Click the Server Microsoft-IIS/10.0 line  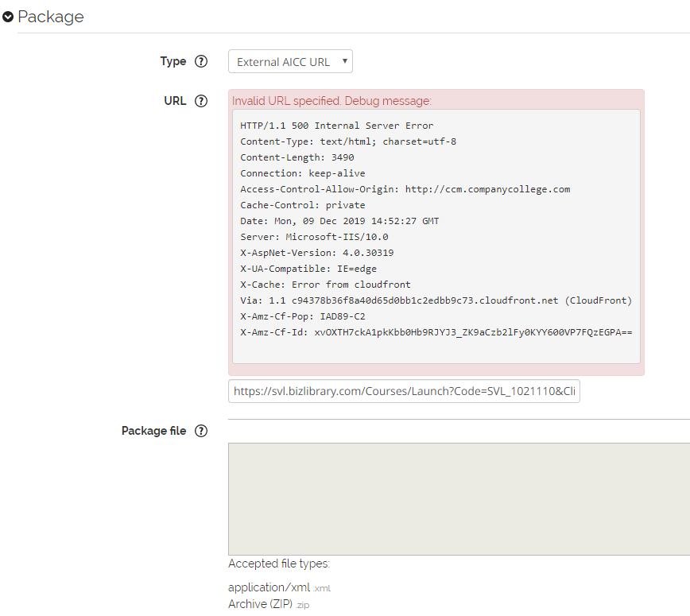point(314,237)
